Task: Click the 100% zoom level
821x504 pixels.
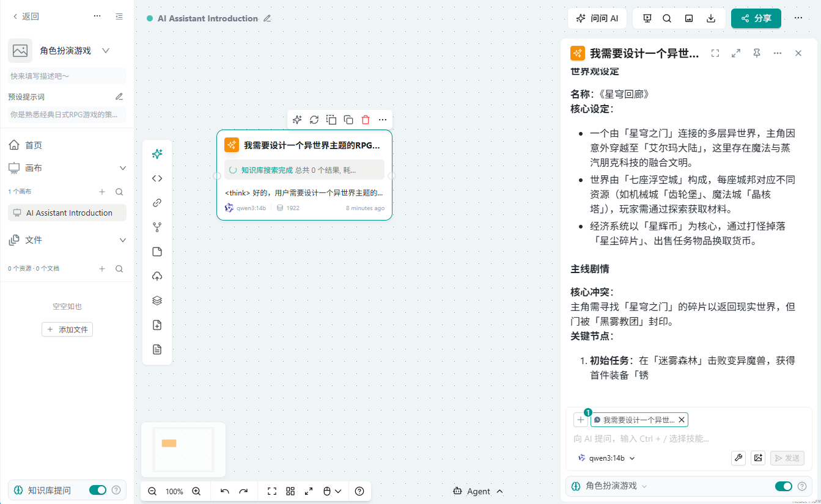Action: [x=174, y=491]
